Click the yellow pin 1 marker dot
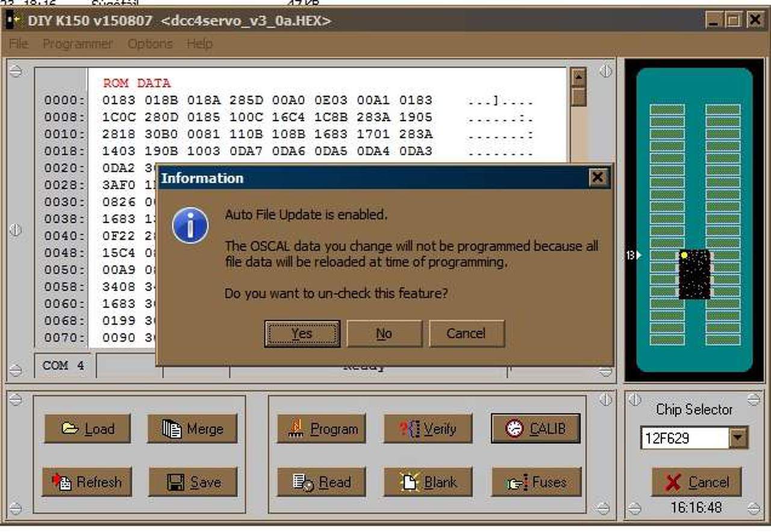Image resolution: width=771 pixels, height=532 pixels. pyautogui.click(x=684, y=255)
